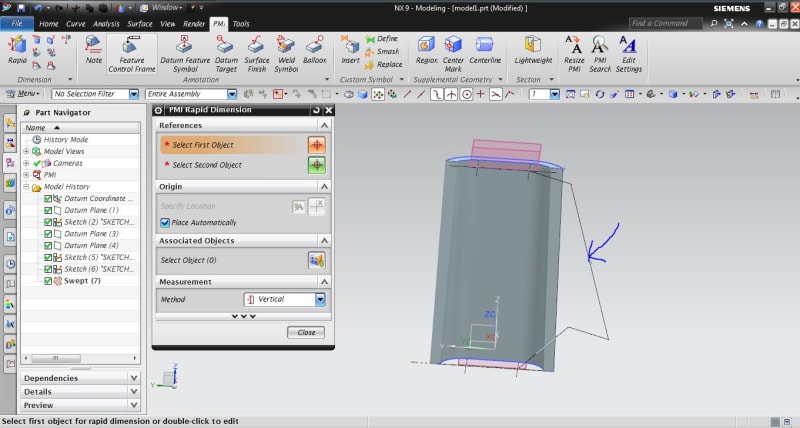Select the Region geometry tool

pos(426,50)
